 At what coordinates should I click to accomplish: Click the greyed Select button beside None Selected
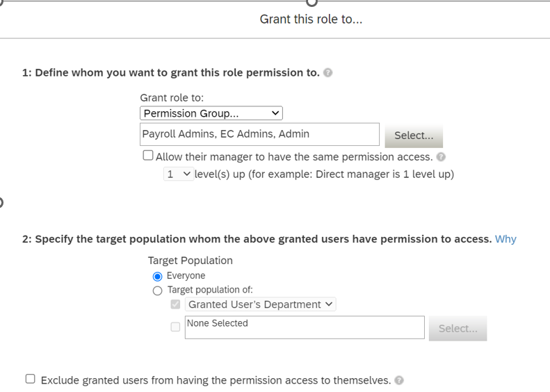pyautogui.click(x=458, y=328)
